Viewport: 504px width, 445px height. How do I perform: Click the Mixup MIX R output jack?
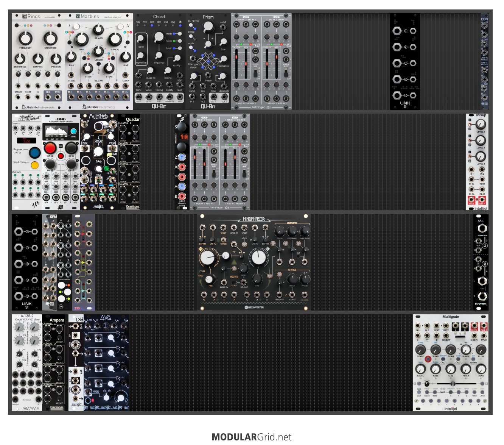[x=482, y=199]
